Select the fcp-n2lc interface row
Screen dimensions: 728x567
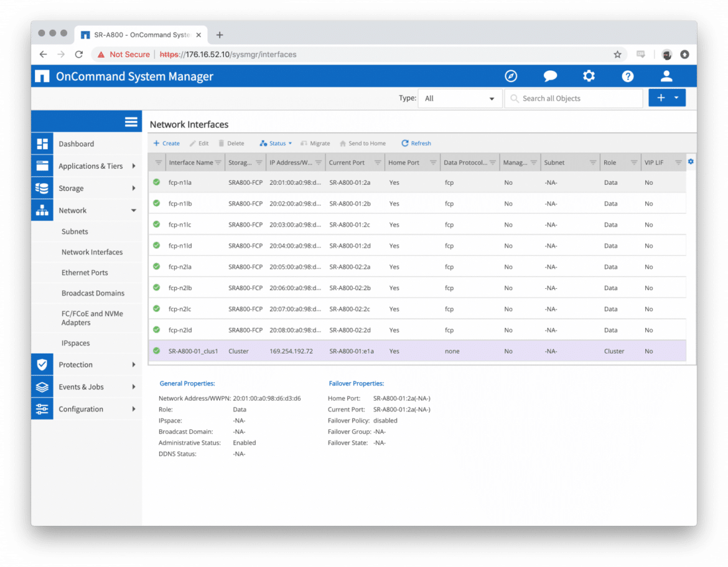pyautogui.click(x=417, y=309)
